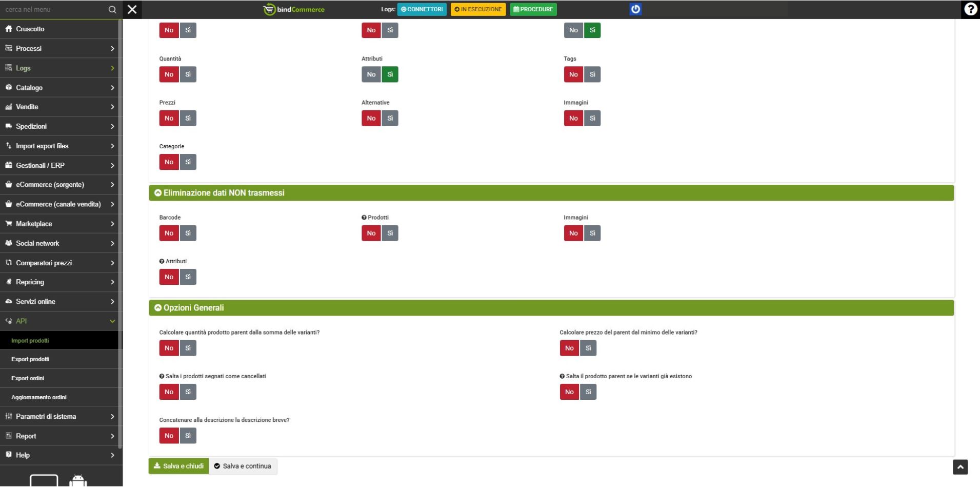Click the blue power icon in top bar
Image resolution: width=980 pixels, height=487 pixels.
pos(635,9)
